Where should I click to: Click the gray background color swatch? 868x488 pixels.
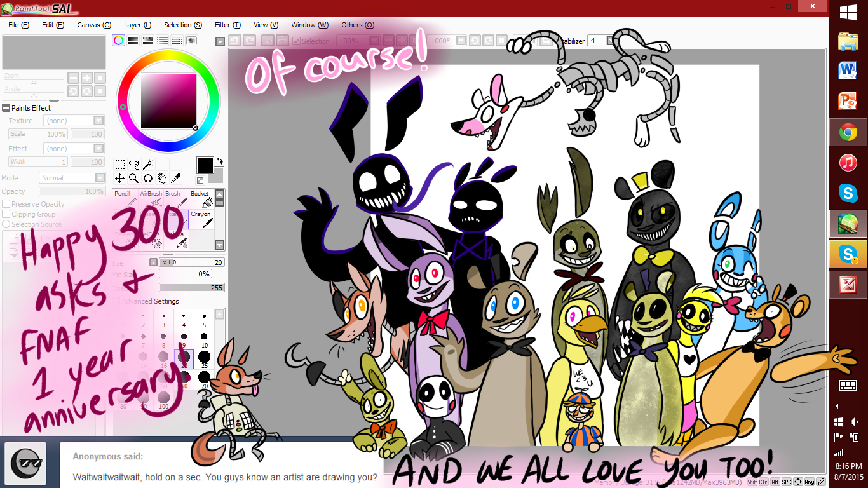click(219, 177)
